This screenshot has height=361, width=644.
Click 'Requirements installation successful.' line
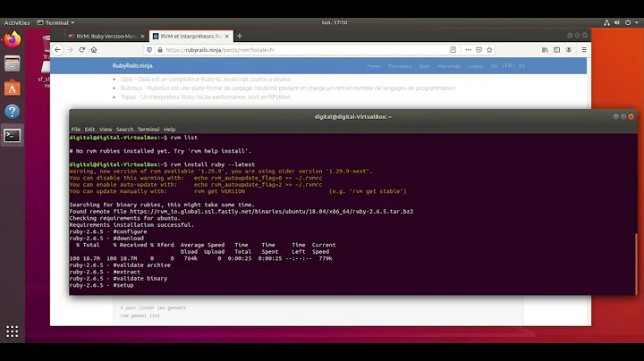[131, 225]
